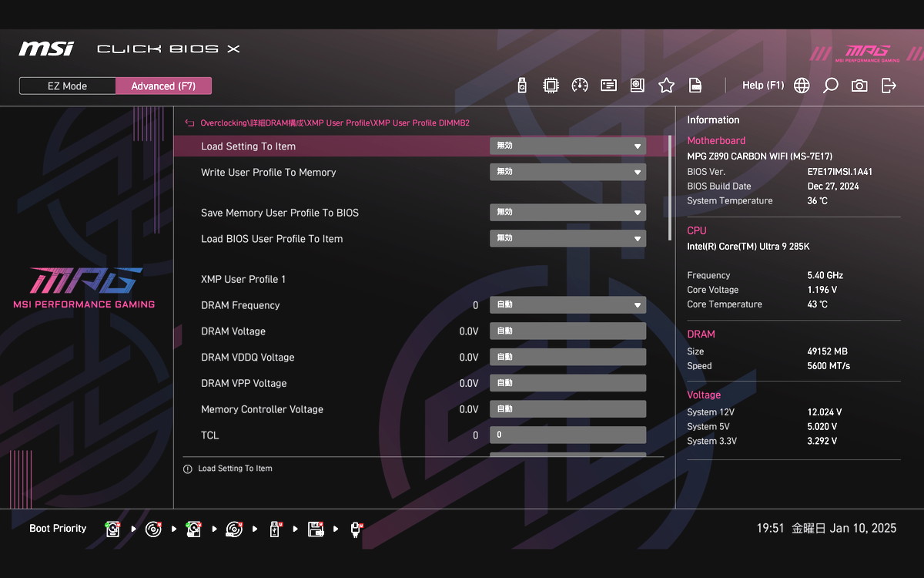
Task: Select the network cable boot device
Action: click(x=356, y=529)
